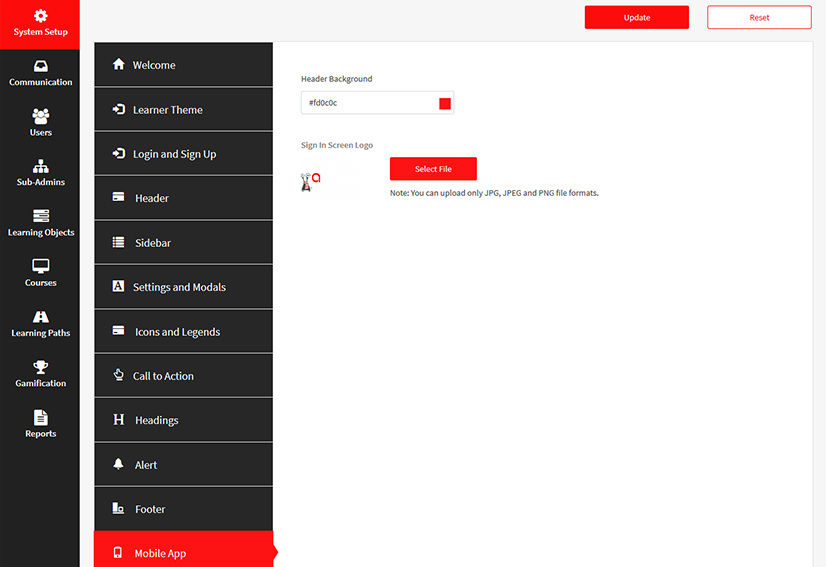Click the Call to Action pointer icon

tap(119, 375)
